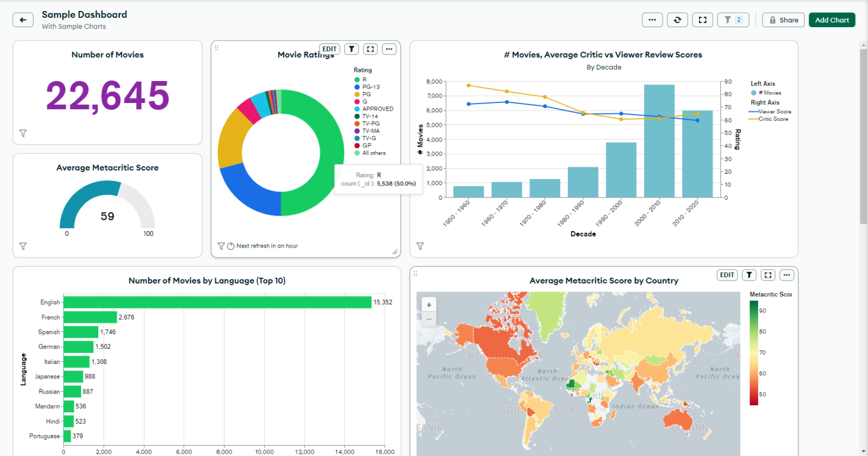This screenshot has width=868, height=456.
Task: Click the Share option with lock icon
Action: pyautogui.click(x=783, y=19)
